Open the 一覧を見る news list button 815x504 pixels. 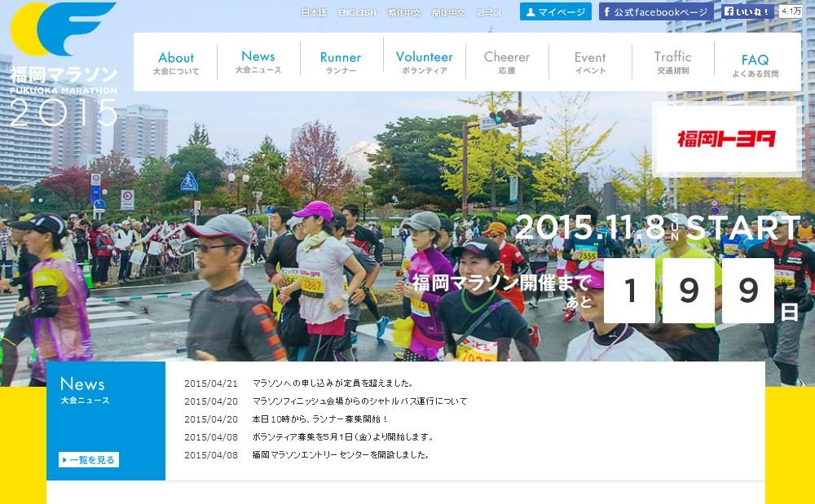click(89, 460)
